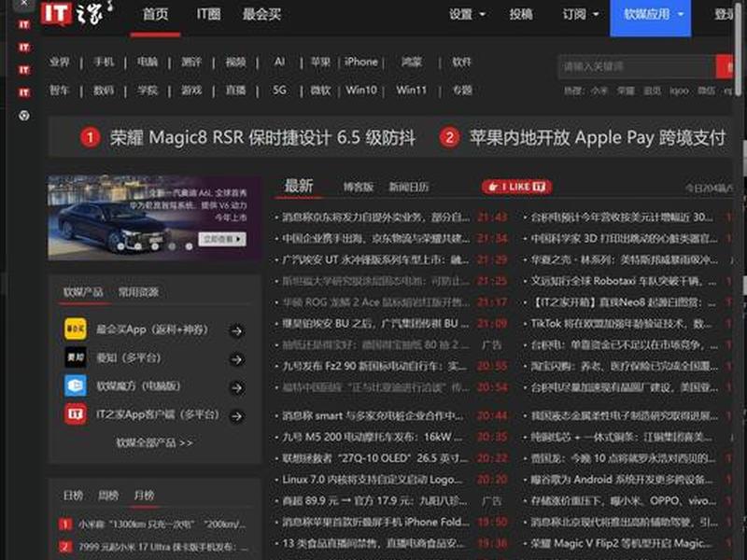Click the iqoo hot search keyword

click(x=679, y=91)
